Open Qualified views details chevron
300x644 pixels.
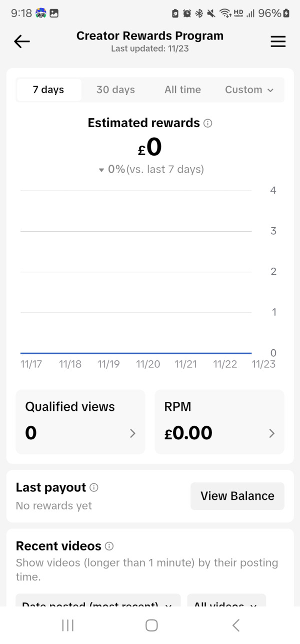click(x=132, y=433)
